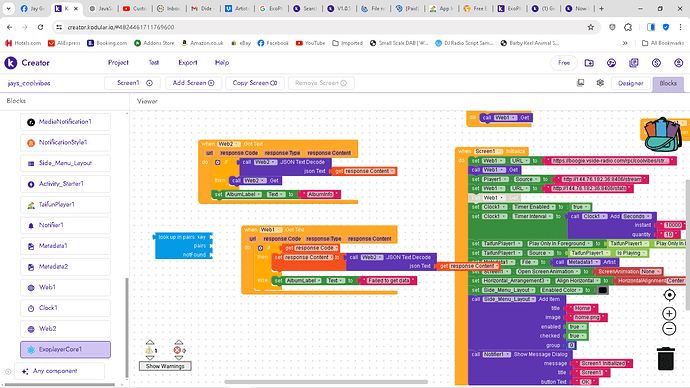Screen dimensions: 690x388
Task: Click the Show Warnings button
Action: 165,366
